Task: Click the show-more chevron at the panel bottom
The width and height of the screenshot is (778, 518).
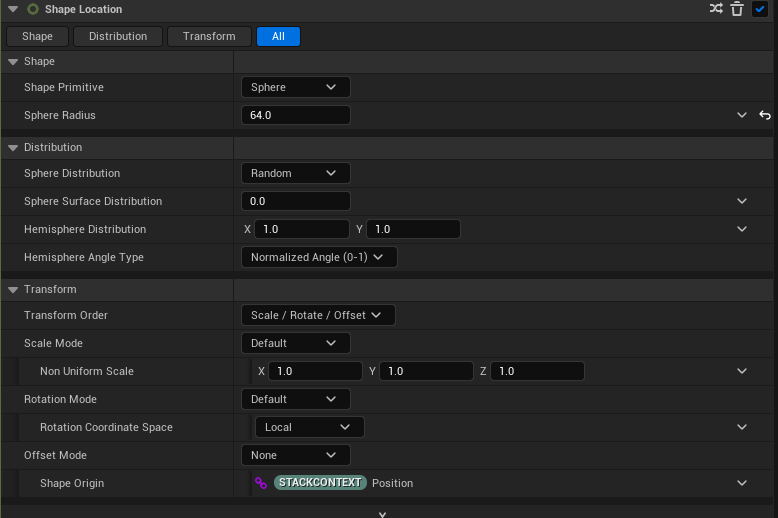Action: pyautogui.click(x=382, y=514)
